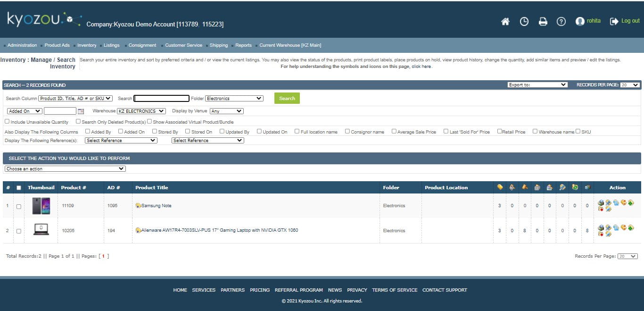The image size is (644, 311).
Task: Click Alienware row's blue scroll action icon
Action: coord(616,227)
